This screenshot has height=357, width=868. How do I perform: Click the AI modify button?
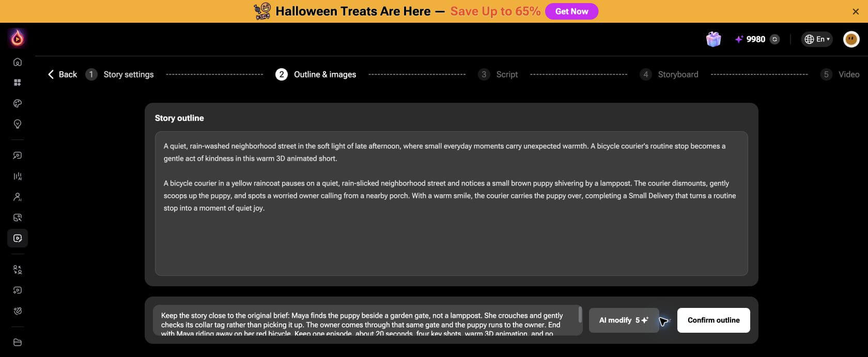pos(624,320)
